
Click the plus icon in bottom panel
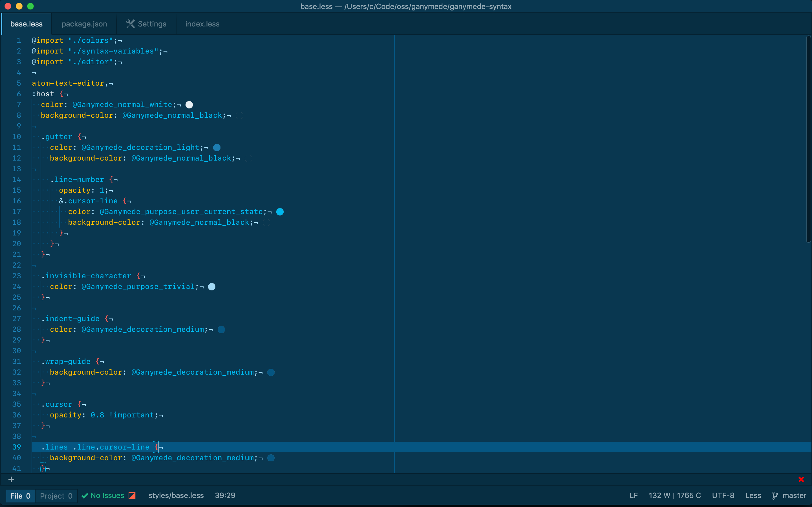[x=11, y=479]
